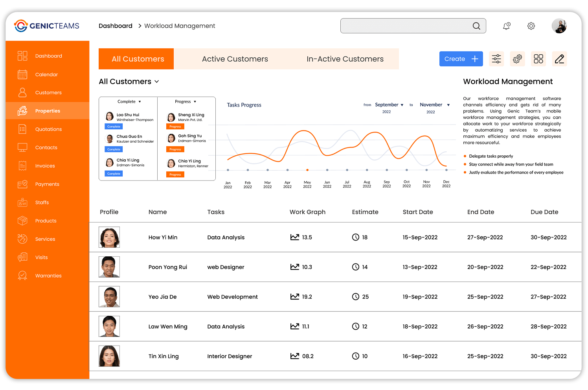Select Invoices in the sidebar
This screenshot has height=390, width=588.
(48, 166)
